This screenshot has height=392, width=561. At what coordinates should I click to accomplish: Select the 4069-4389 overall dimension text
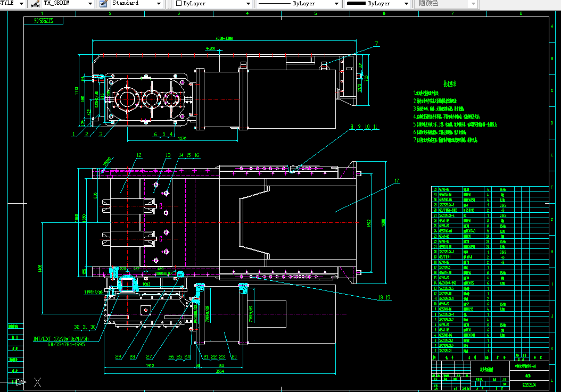tap(224, 38)
